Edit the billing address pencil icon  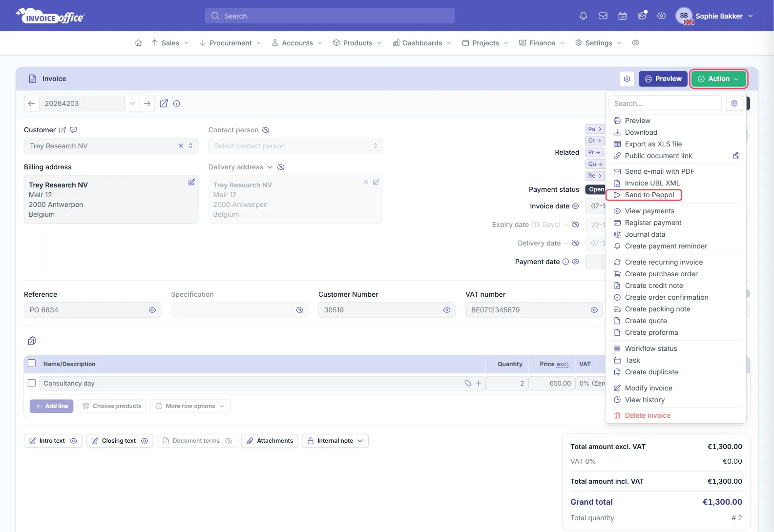pos(192,182)
